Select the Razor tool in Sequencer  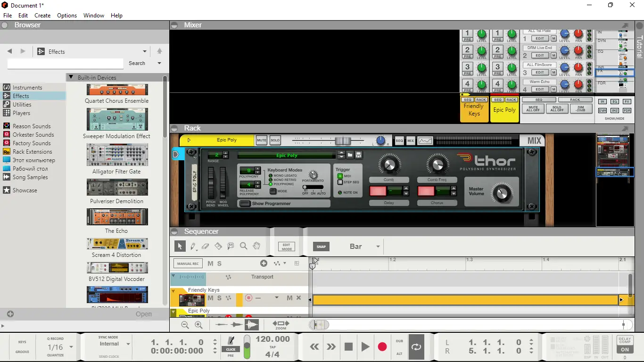click(x=218, y=246)
